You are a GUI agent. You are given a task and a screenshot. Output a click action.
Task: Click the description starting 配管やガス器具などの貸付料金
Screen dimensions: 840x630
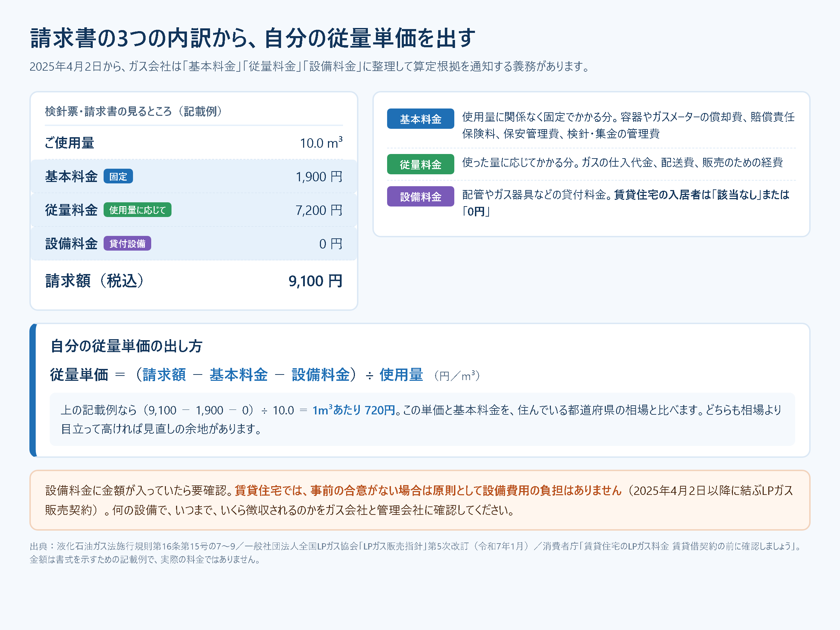(626, 203)
